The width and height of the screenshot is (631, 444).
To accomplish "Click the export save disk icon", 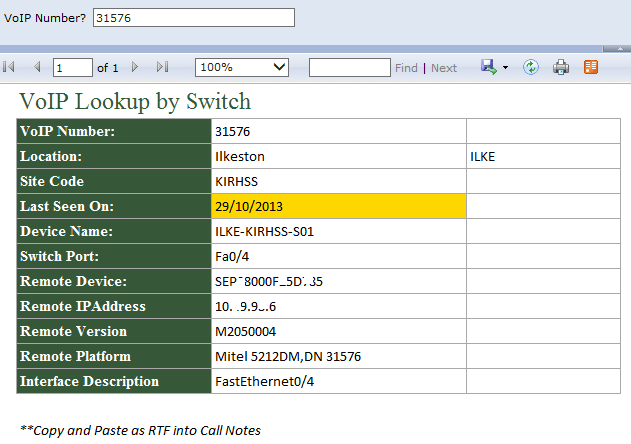I will pyautogui.click(x=489, y=67).
